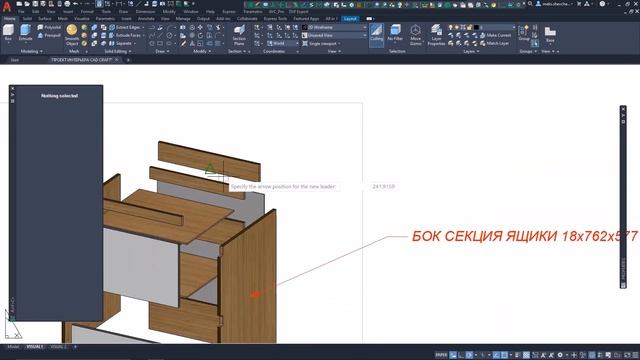Toggle PAPER space in status bar

coord(441,355)
